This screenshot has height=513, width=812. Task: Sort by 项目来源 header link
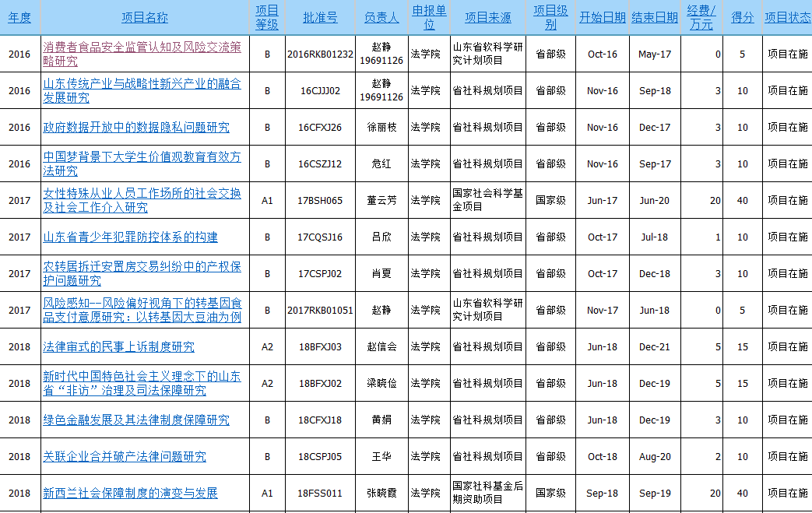(x=488, y=18)
